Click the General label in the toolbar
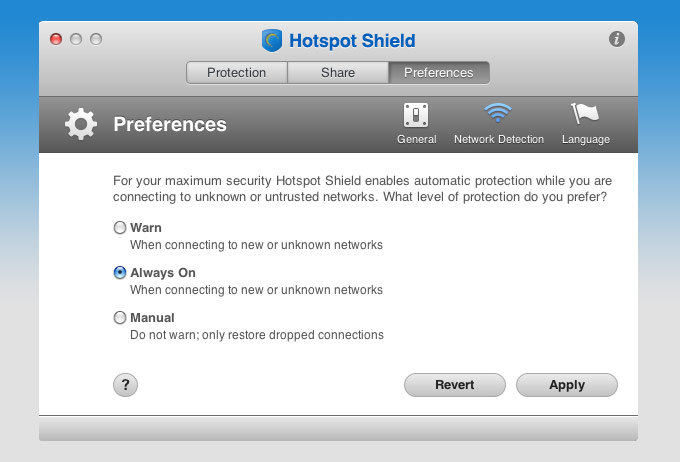Image resolution: width=680 pixels, height=462 pixels. (417, 139)
